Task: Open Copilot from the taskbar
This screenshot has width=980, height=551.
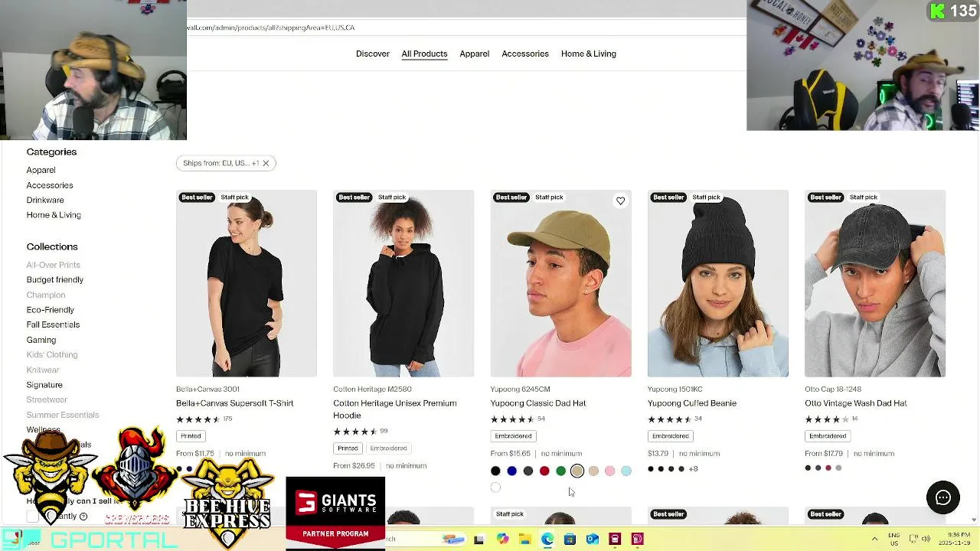Action: [x=502, y=540]
